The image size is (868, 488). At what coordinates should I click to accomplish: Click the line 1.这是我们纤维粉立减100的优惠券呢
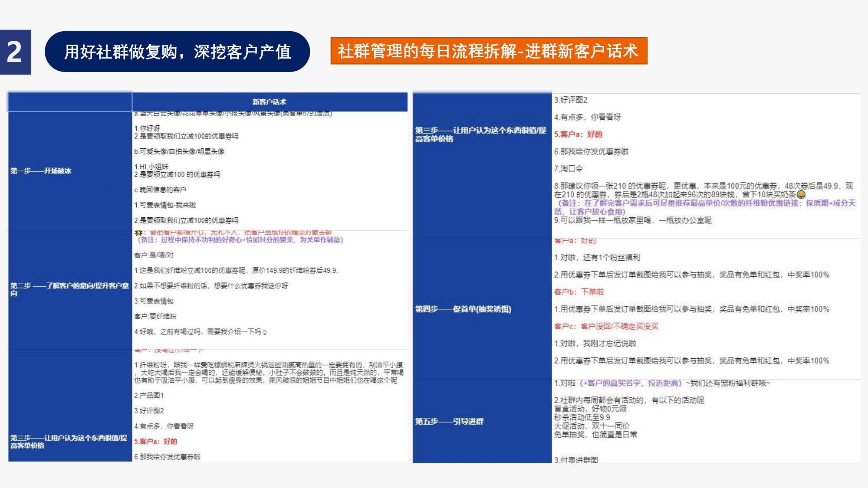coord(236,271)
